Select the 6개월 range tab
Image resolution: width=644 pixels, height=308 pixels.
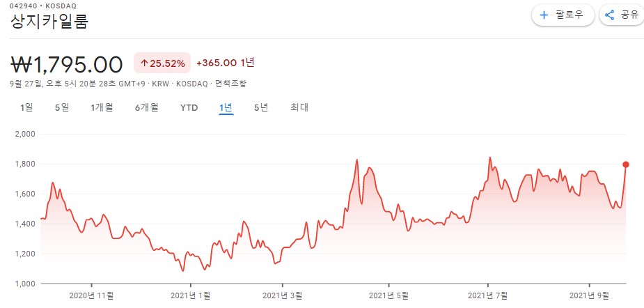click(x=147, y=108)
